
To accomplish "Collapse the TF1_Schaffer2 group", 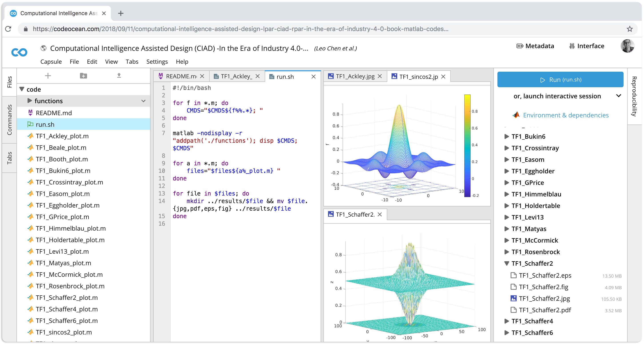I will point(507,263).
